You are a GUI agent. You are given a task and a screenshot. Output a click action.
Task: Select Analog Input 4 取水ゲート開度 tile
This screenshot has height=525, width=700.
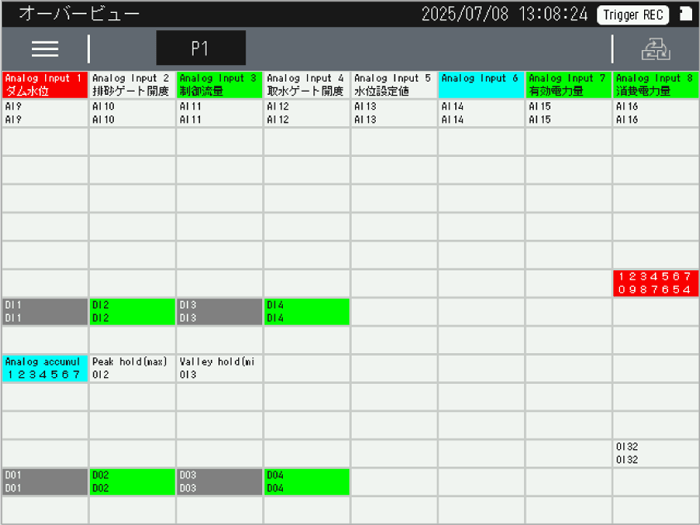point(307,84)
